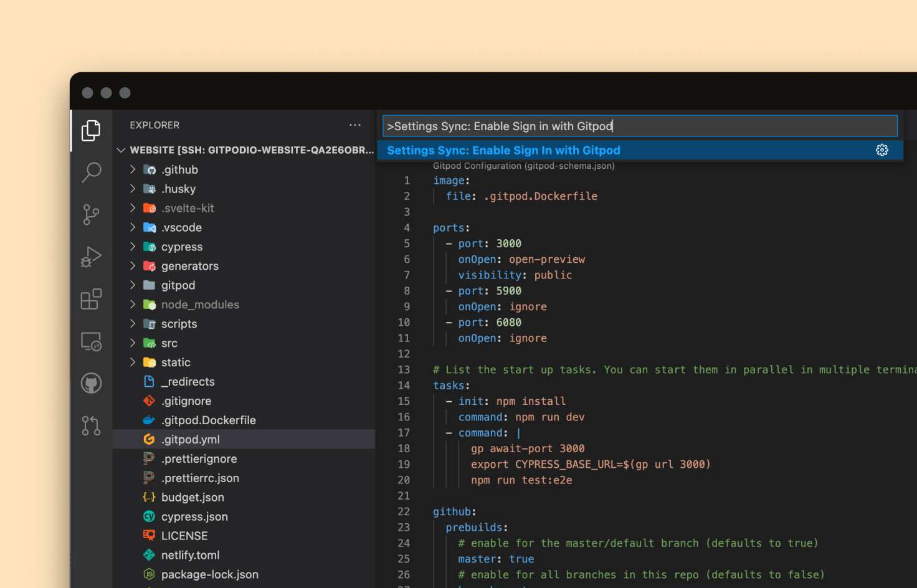Image resolution: width=917 pixels, height=588 pixels.
Task: Expand the cypress folder
Action: pos(181,247)
